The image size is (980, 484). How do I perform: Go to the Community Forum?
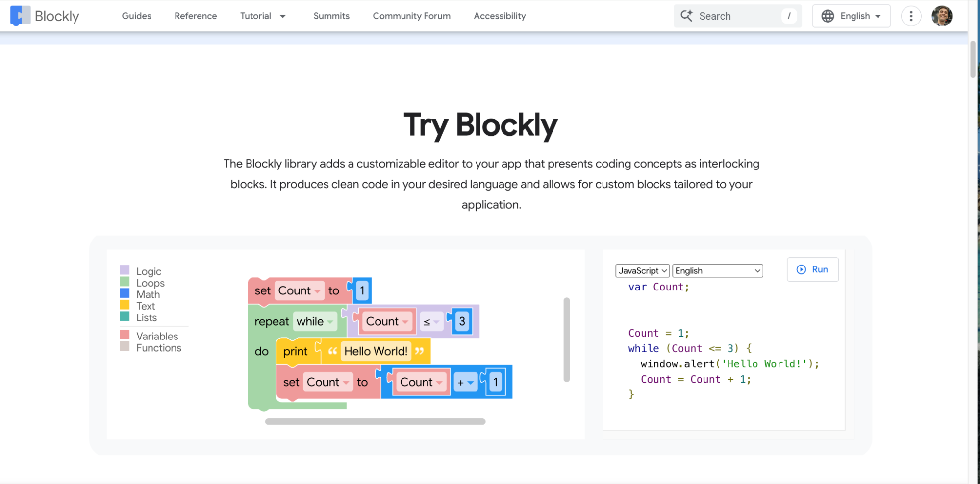(x=411, y=16)
